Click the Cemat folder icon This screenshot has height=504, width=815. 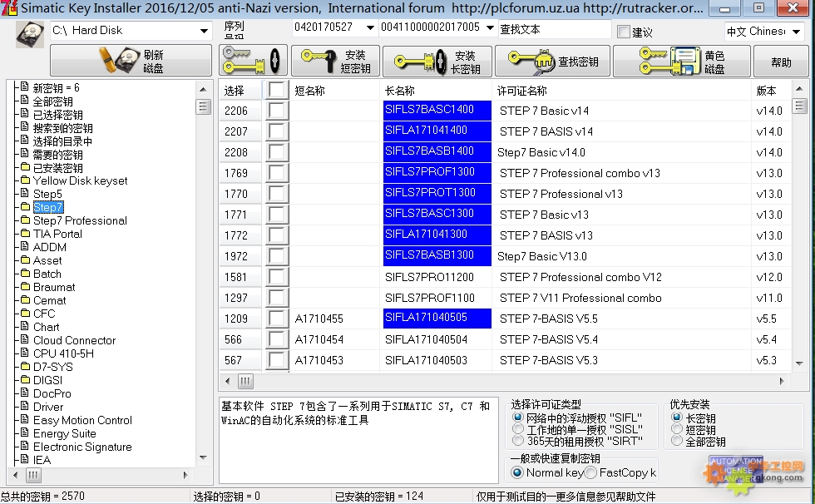[24, 299]
